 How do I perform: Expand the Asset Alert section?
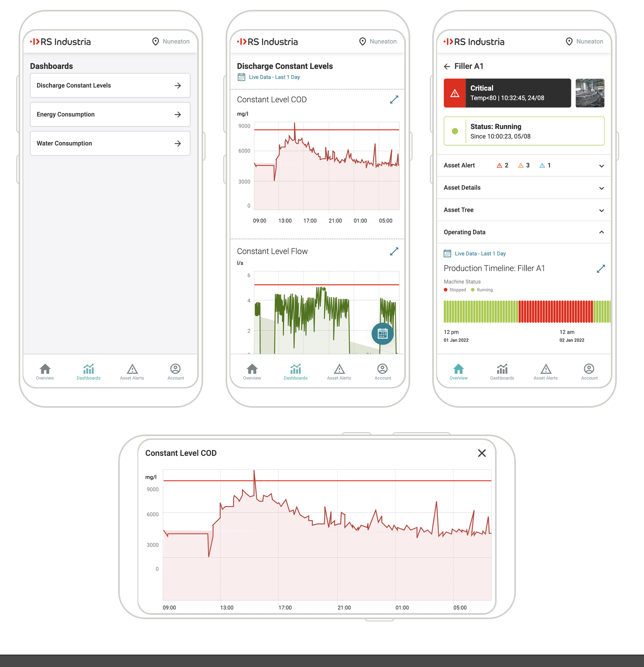click(x=601, y=166)
